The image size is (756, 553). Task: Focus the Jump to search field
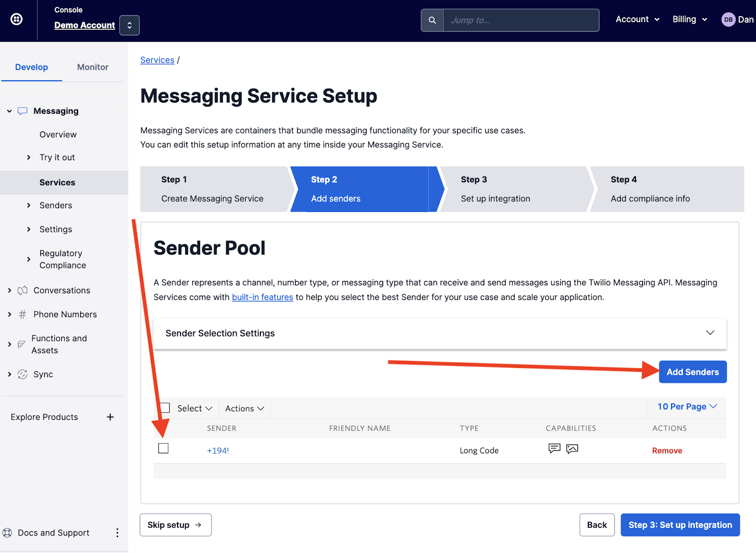(521, 20)
